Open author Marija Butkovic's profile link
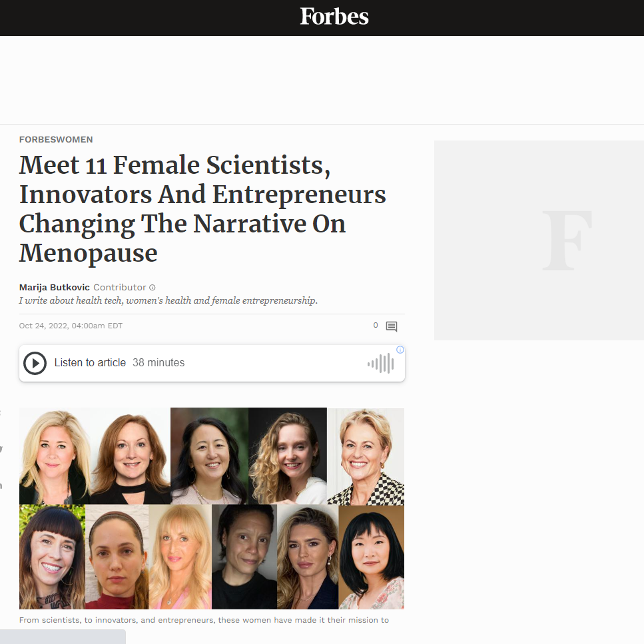The height and width of the screenshot is (644, 644). (x=55, y=288)
